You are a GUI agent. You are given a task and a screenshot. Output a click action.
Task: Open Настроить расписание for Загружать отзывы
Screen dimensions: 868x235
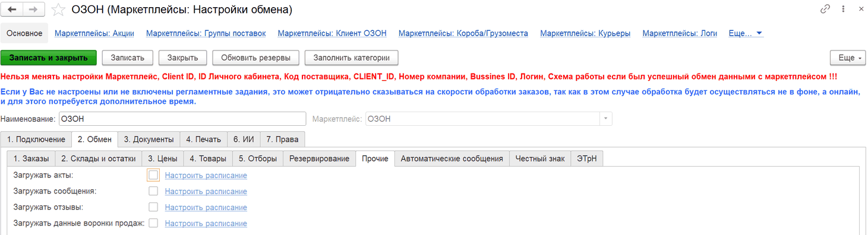206,207
